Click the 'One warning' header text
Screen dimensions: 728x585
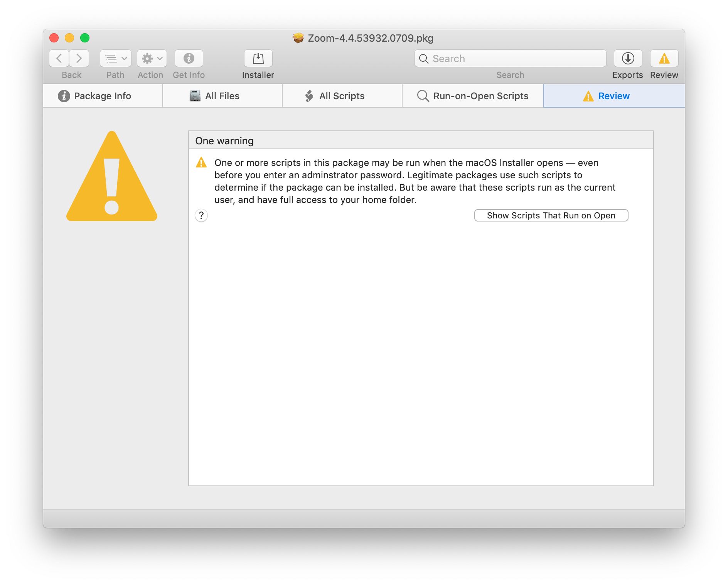(x=224, y=141)
